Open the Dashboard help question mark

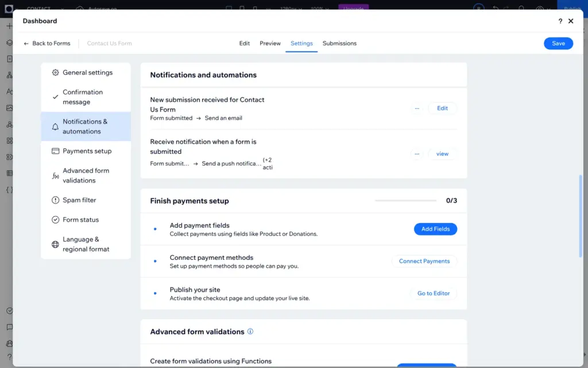(560, 21)
